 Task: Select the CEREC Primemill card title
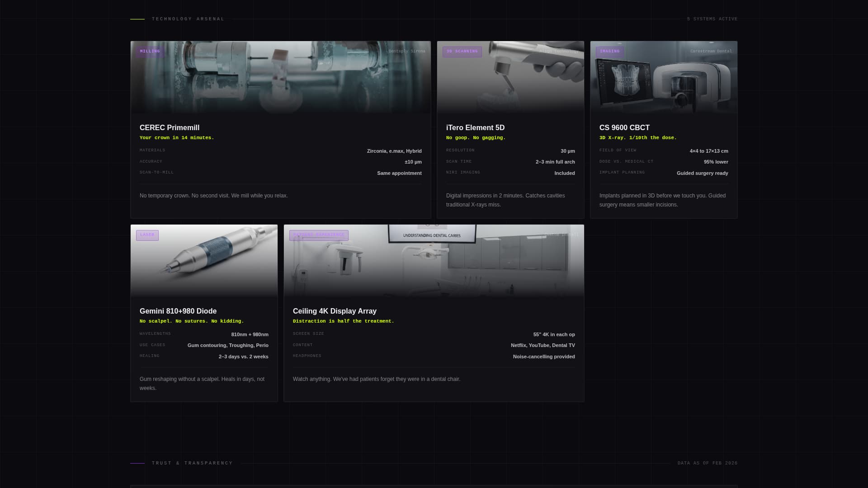(x=170, y=128)
